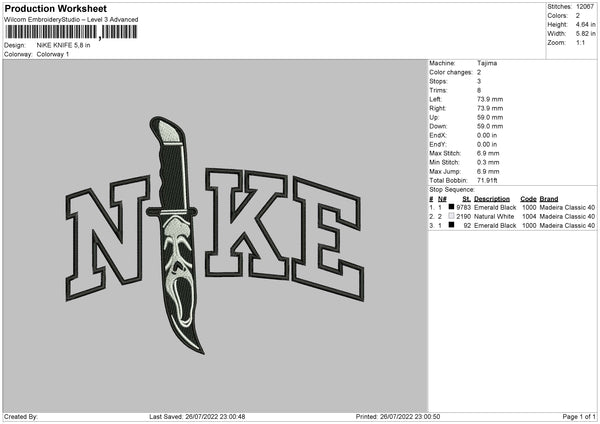Viewport: 600px width, 424px height.
Task: Click the Up value 59.0 mm
Action: coord(490,117)
